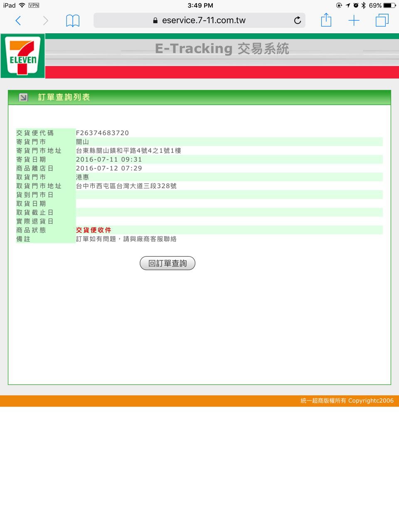Tap the Safari forward arrow
The image size is (399, 532).
(x=45, y=21)
